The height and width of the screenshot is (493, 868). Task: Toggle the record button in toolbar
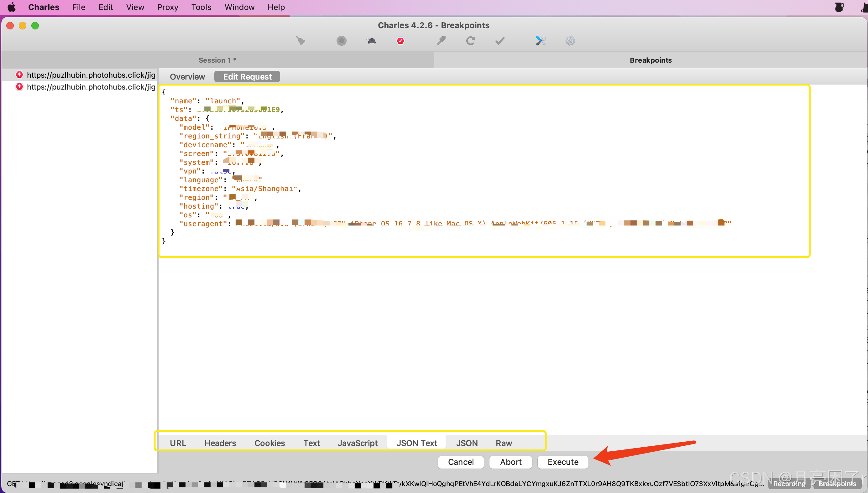(341, 41)
